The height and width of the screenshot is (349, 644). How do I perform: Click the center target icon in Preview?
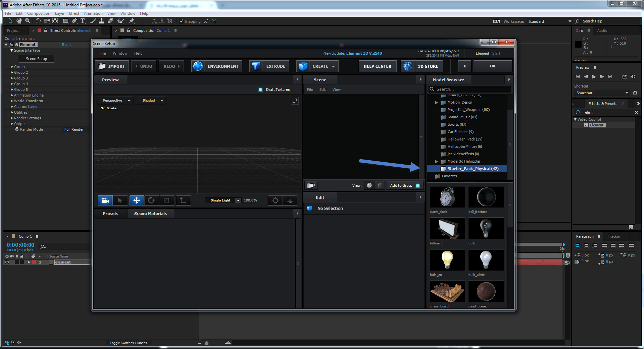pyautogui.click(x=275, y=200)
